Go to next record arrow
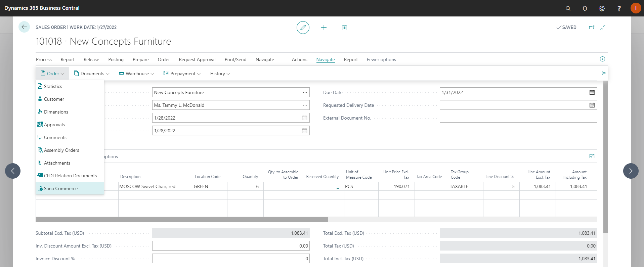The height and width of the screenshot is (267, 644). (631, 171)
